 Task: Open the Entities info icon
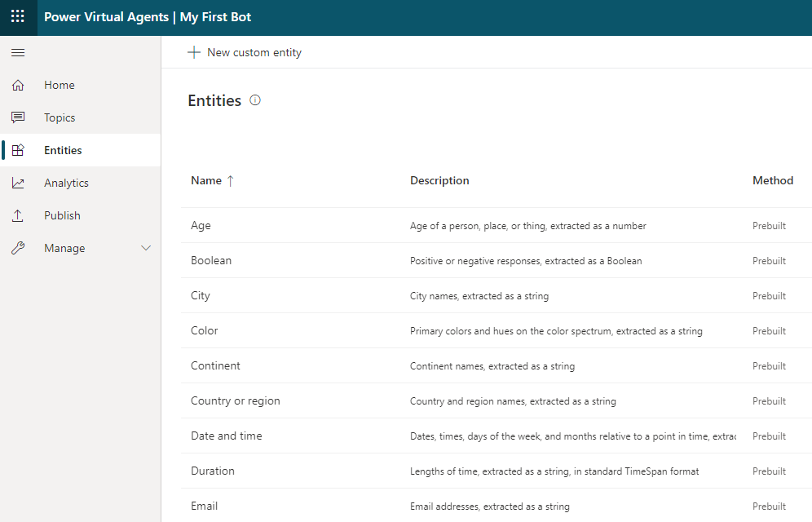pyautogui.click(x=255, y=100)
